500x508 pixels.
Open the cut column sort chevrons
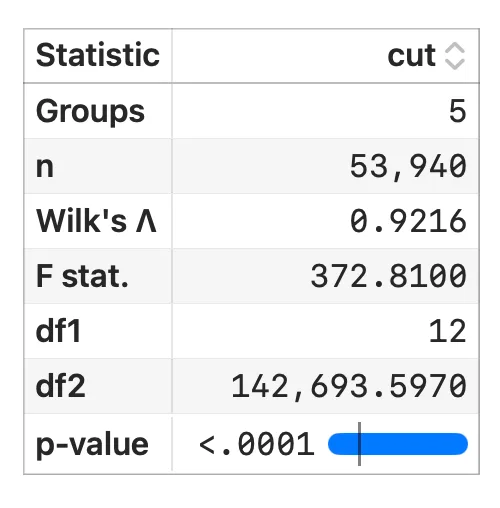pos(455,56)
